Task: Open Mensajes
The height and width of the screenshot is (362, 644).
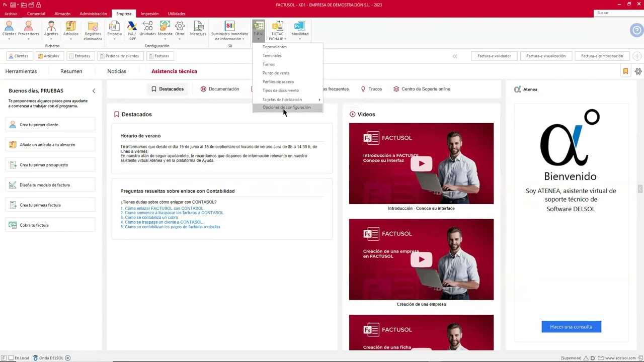Action: point(198,29)
